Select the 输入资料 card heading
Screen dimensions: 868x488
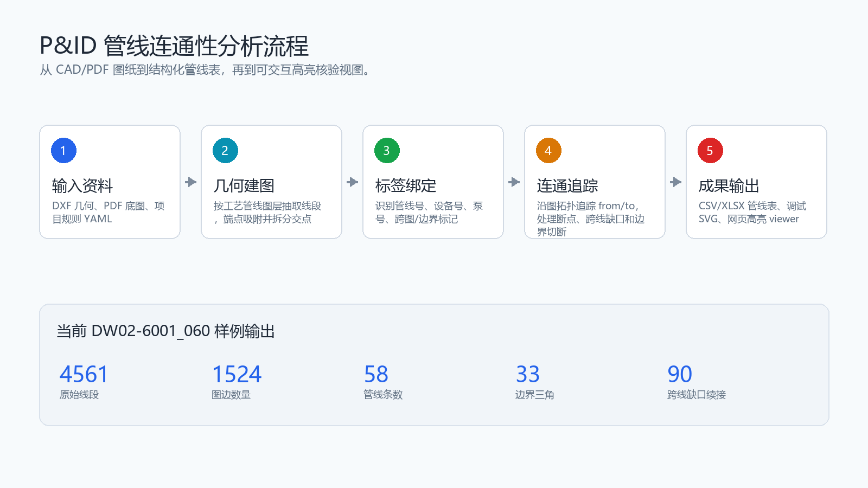(x=82, y=186)
